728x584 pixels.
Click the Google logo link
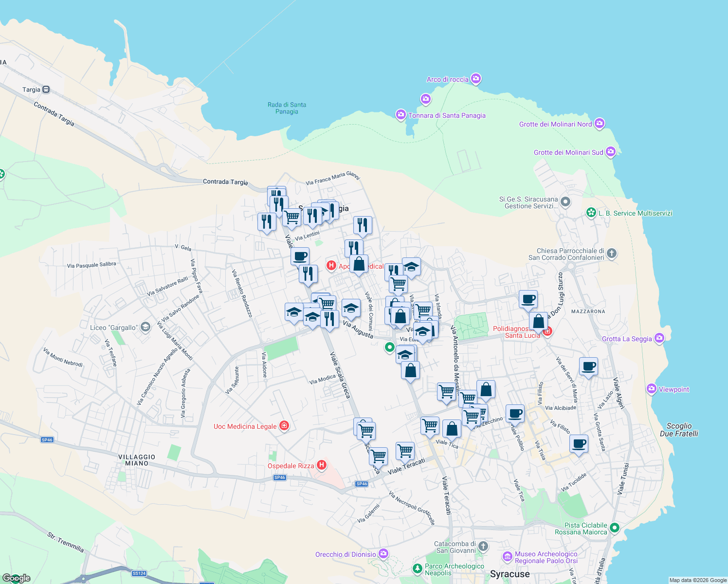(16, 578)
